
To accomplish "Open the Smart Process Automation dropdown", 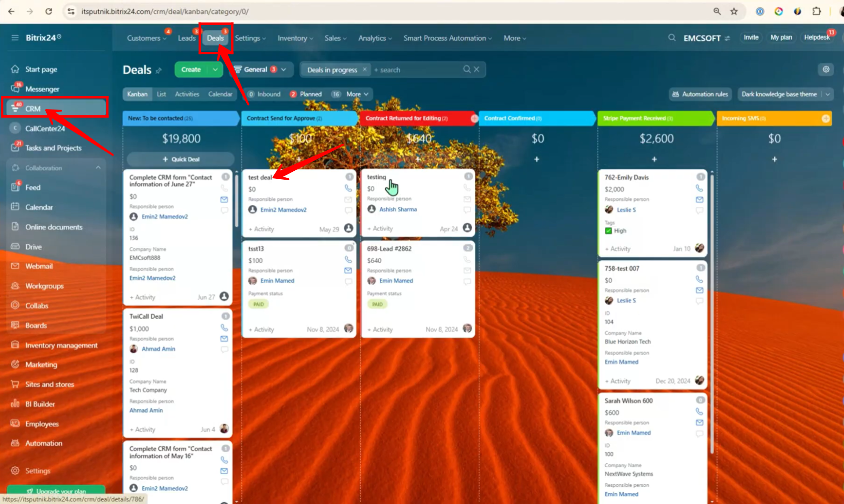I will (x=447, y=38).
